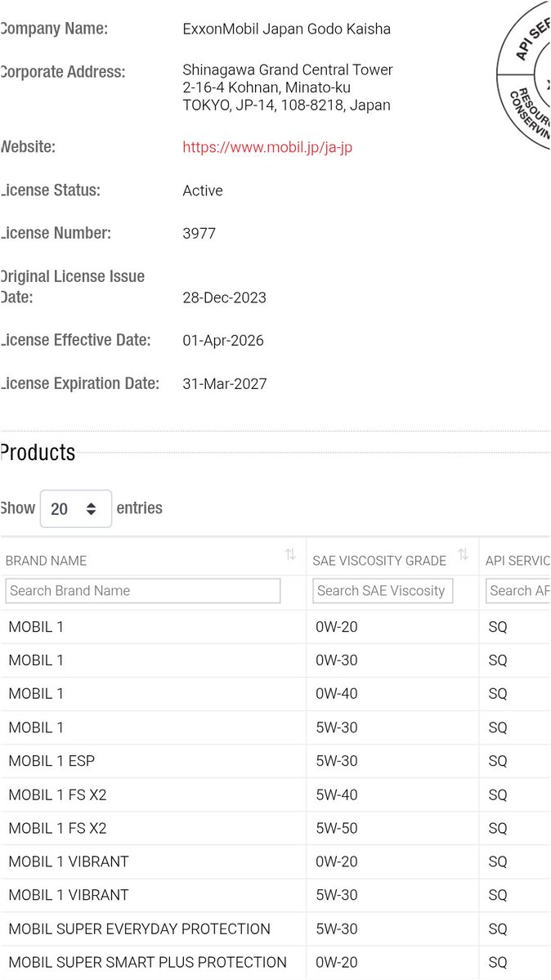
Task: Click the 28-Dec-2023 issue date
Action: [x=225, y=298]
